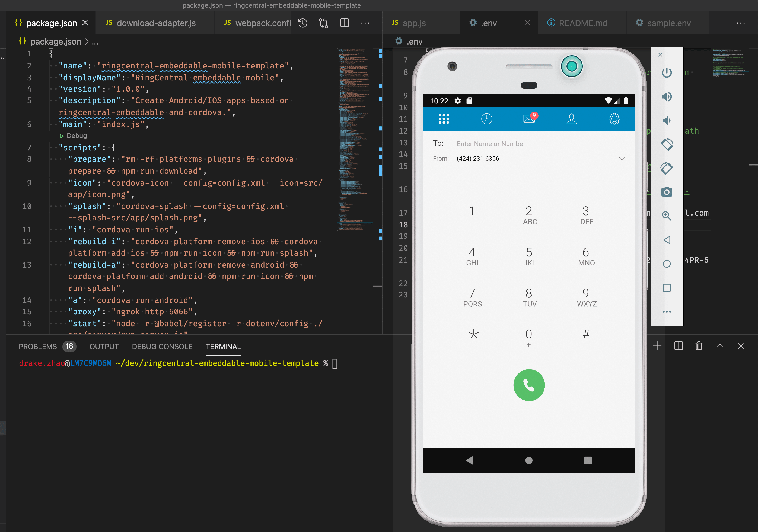Open the left editor group more actions menu

click(x=365, y=23)
